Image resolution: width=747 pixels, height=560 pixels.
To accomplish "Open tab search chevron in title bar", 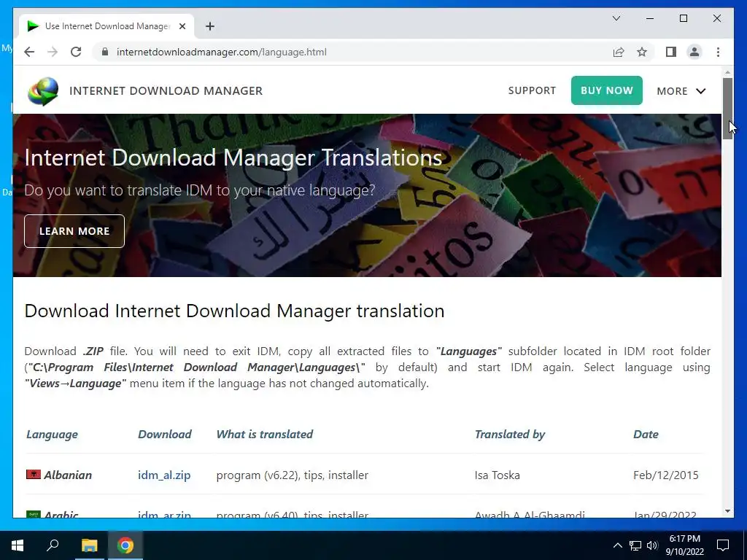I will tap(616, 18).
